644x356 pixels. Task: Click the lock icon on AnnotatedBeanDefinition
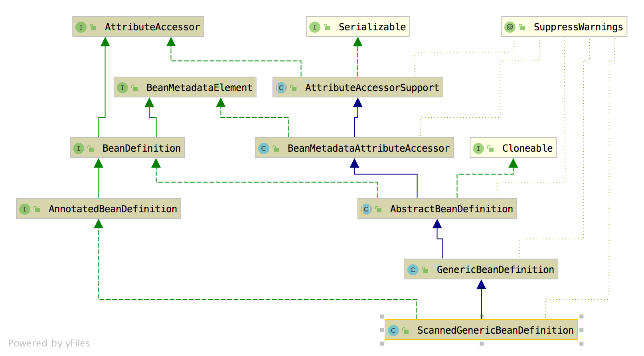point(37,209)
